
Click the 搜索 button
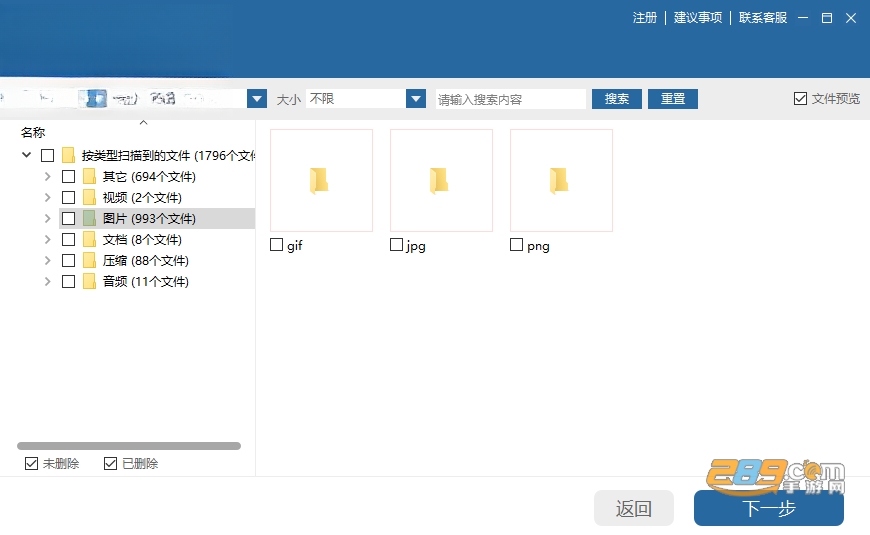click(x=616, y=99)
